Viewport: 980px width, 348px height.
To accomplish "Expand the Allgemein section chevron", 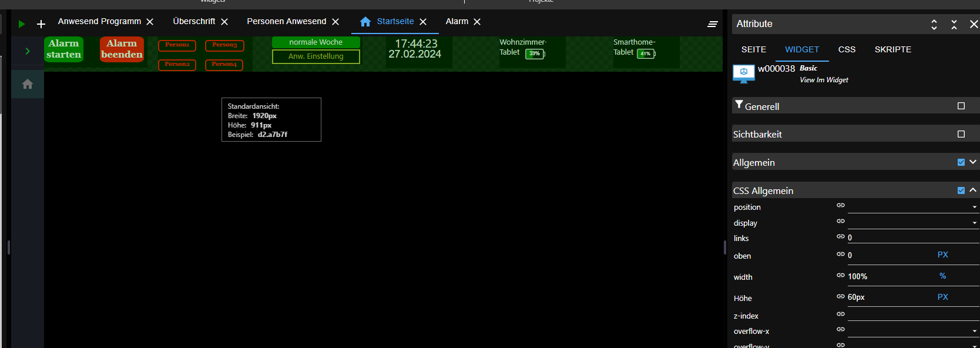I will [973, 162].
